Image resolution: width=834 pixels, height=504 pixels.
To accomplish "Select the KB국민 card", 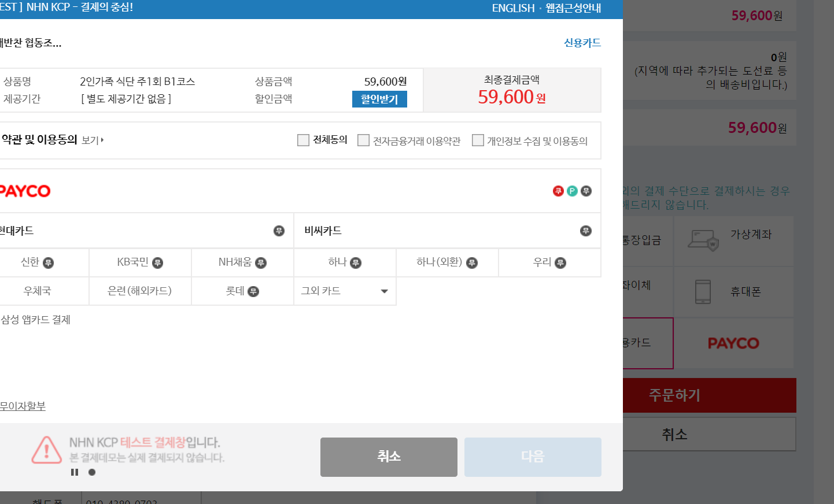I will click(x=140, y=263).
